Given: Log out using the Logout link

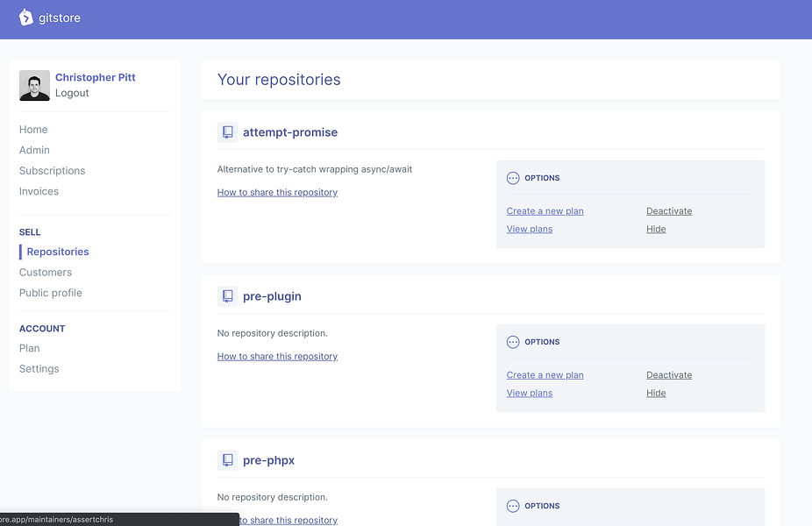Looking at the screenshot, I should coord(72,93).
